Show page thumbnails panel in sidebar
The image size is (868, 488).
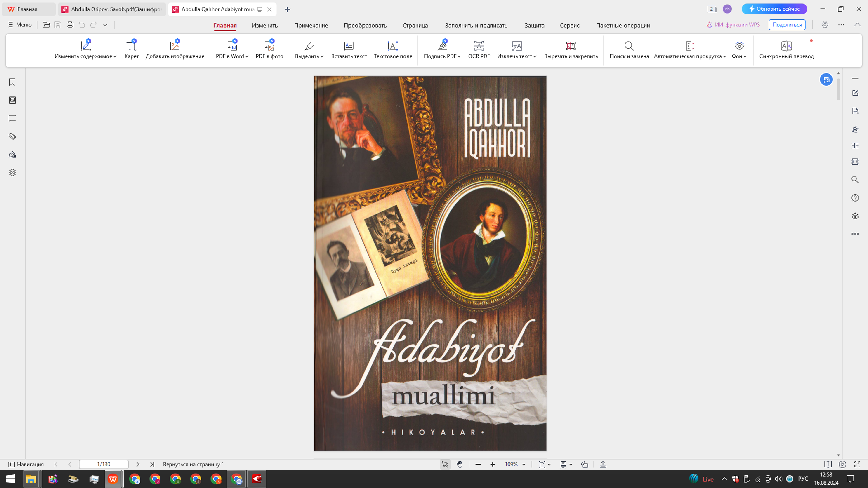(12, 100)
